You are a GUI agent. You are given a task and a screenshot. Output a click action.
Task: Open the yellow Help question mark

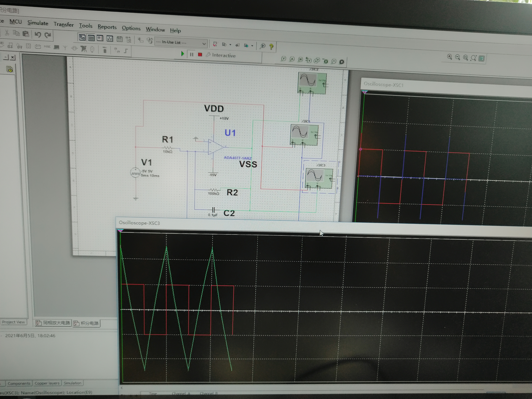[x=271, y=46]
